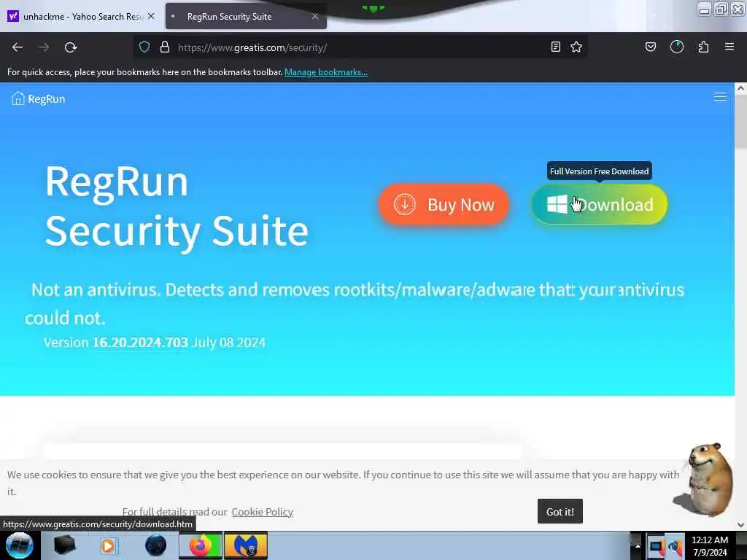This screenshot has height=560, width=747.
Task: Click the 'July 08 2024' release date text
Action: tap(228, 343)
